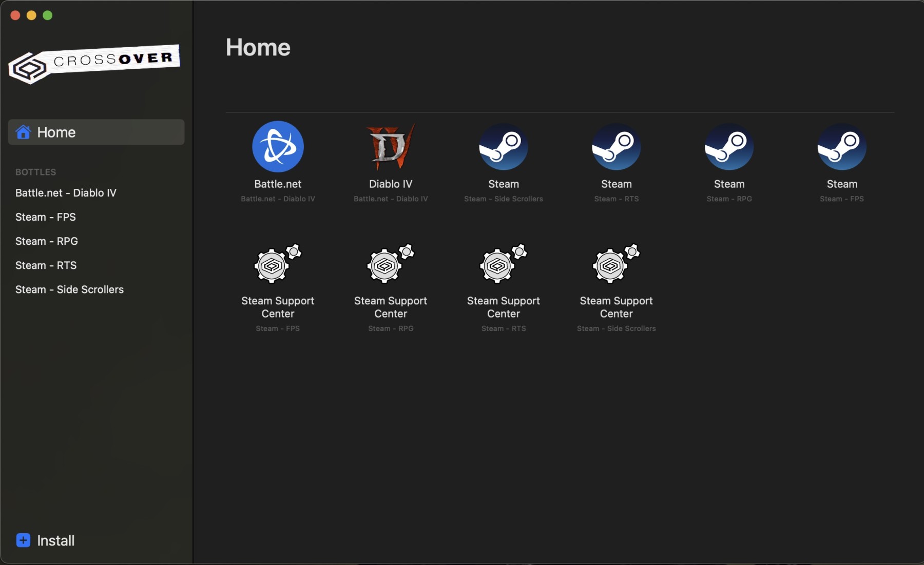This screenshot has height=565, width=924.
Task: Open Steam in the RTS bottle
Action: [616, 147]
